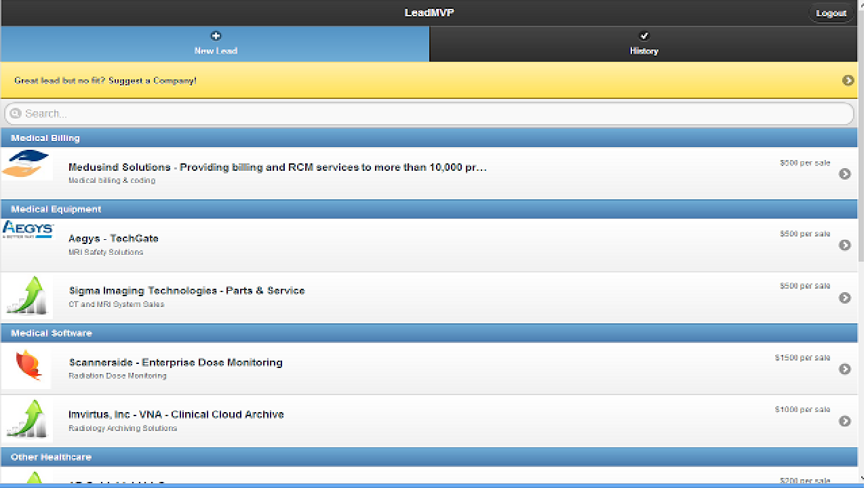Open Sigma Imaging Technologies arrow icon

click(x=845, y=298)
